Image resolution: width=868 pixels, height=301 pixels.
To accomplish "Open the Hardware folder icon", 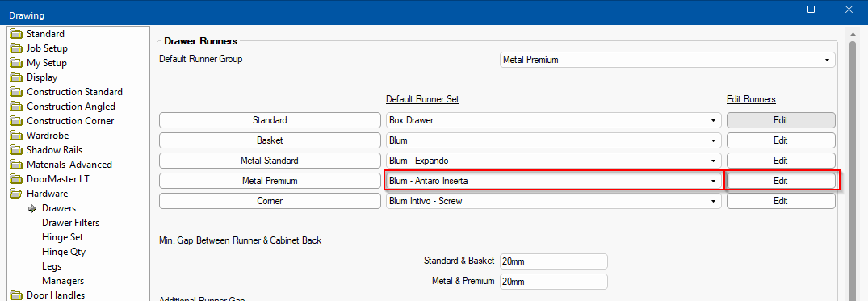I will [17, 194].
